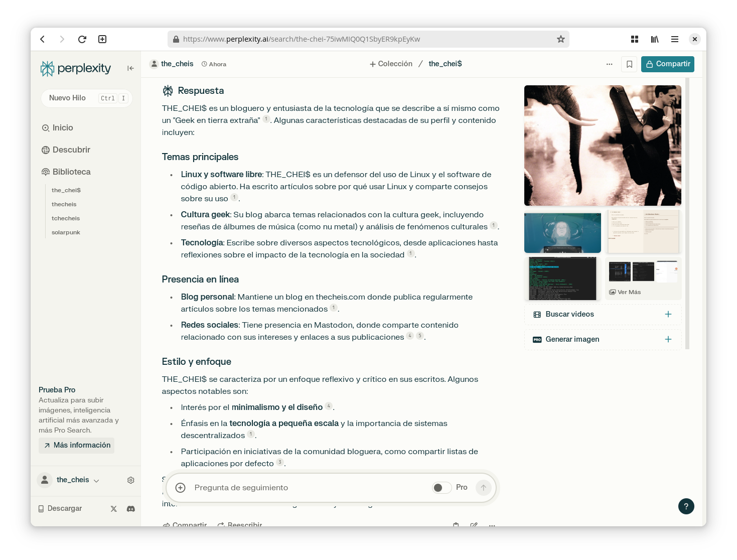Close the browser window with the X
This screenshot has height=560, width=737.
coord(695,39)
